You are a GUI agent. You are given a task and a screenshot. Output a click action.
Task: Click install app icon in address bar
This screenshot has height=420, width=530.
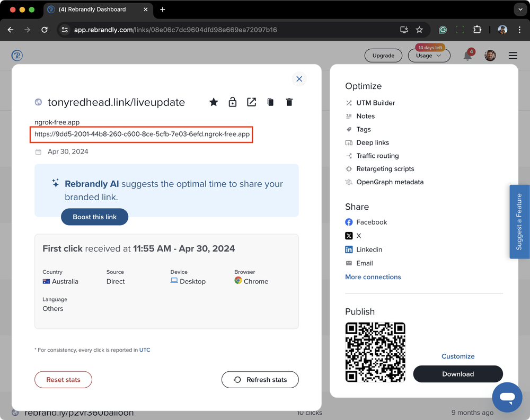[404, 30]
